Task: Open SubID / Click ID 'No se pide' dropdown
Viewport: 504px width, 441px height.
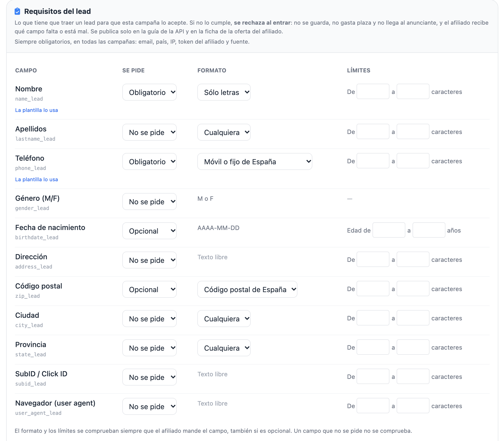Action: pos(150,377)
